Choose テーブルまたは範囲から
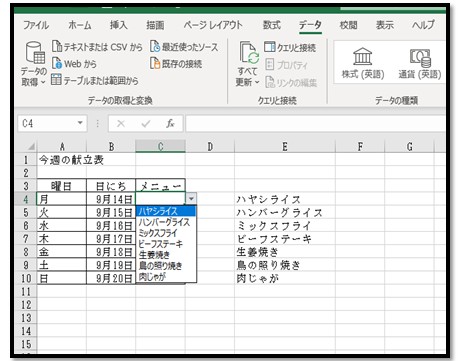This screenshot has width=461, height=361. (95, 80)
